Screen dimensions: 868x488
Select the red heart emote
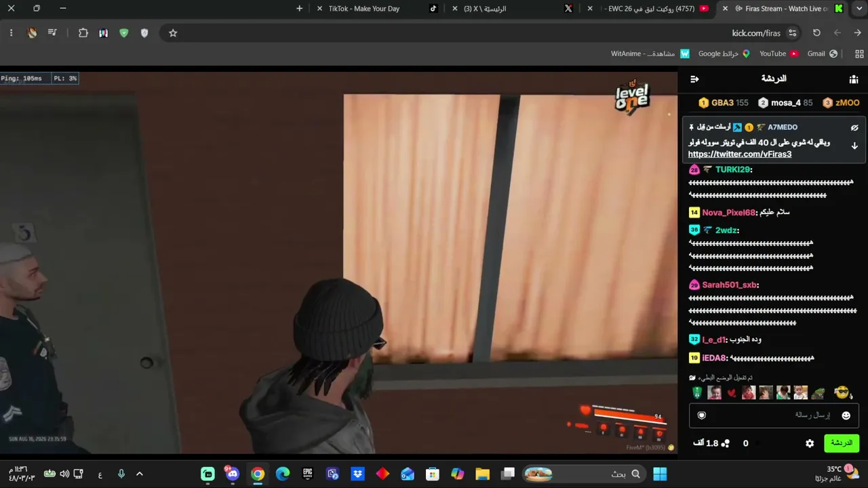[x=731, y=393]
